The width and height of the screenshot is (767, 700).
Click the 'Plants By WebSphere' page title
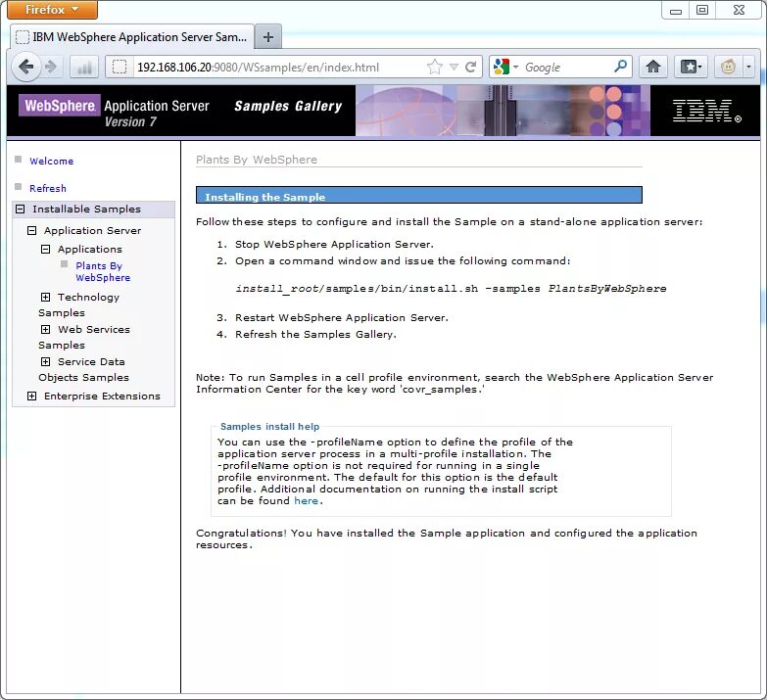pos(257,160)
